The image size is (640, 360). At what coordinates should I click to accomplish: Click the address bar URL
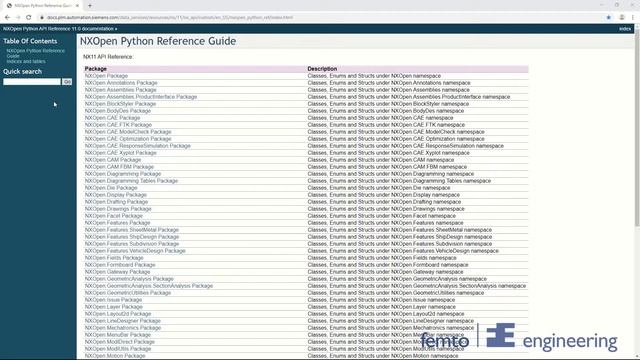170,18
